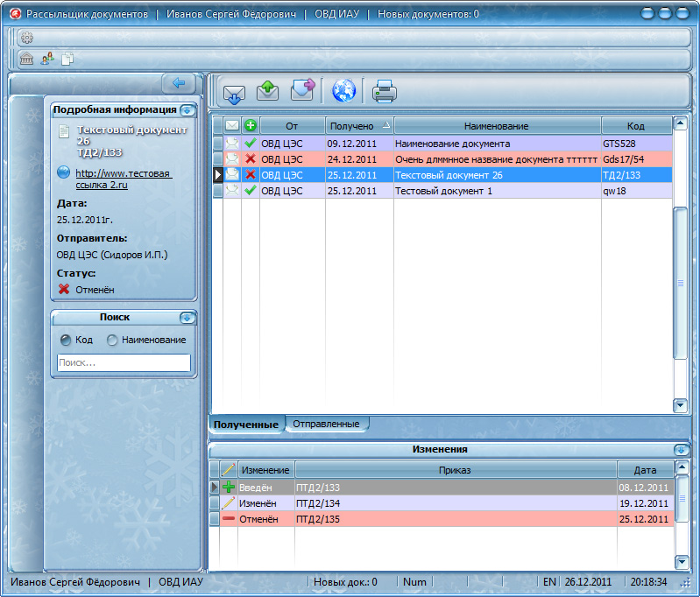
Task: Click inside the Поиск… search field
Action: 124,362
